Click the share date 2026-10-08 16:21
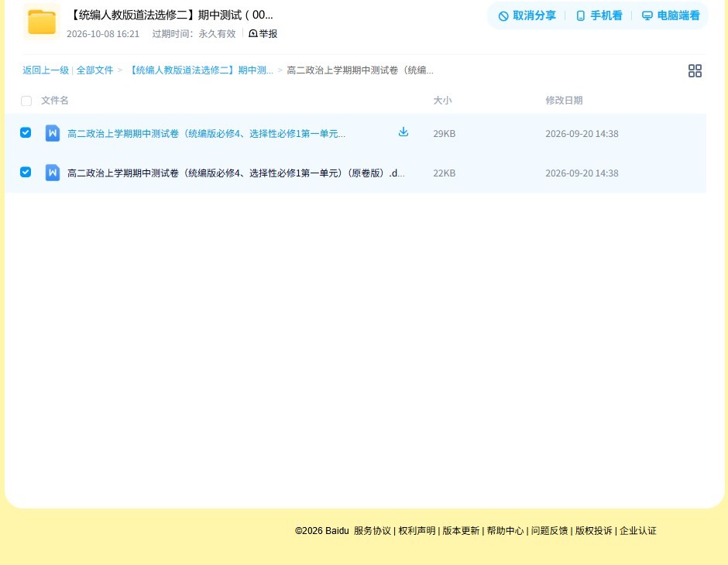The height and width of the screenshot is (565, 728). click(x=103, y=34)
